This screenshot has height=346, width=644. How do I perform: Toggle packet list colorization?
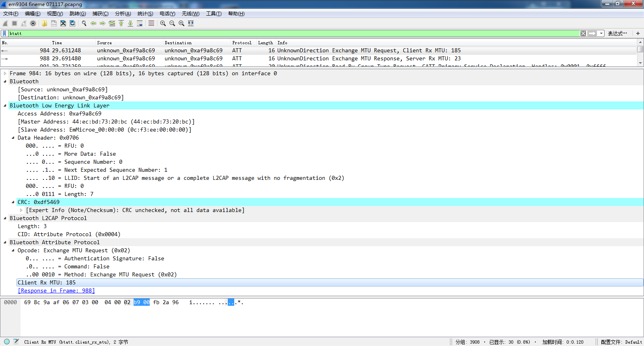point(151,23)
